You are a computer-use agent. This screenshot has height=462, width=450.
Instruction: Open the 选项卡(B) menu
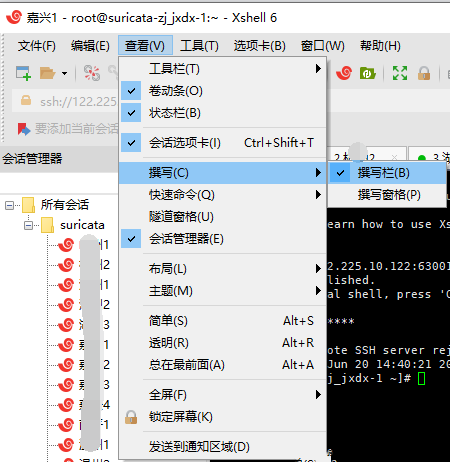[x=259, y=46]
